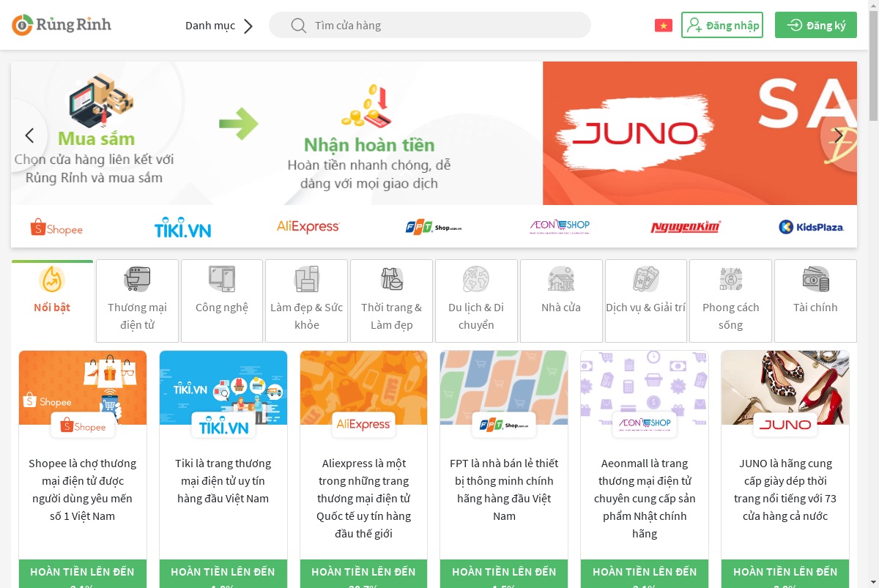Switch to the Công nghệ tab
Viewport: 879px width, 588px height.
(x=222, y=301)
